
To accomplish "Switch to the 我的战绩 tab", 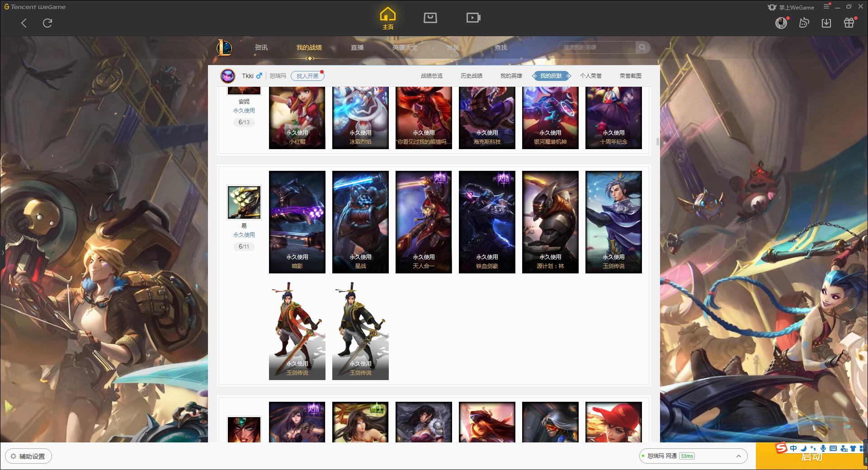I will pyautogui.click(x=309, y=47).
